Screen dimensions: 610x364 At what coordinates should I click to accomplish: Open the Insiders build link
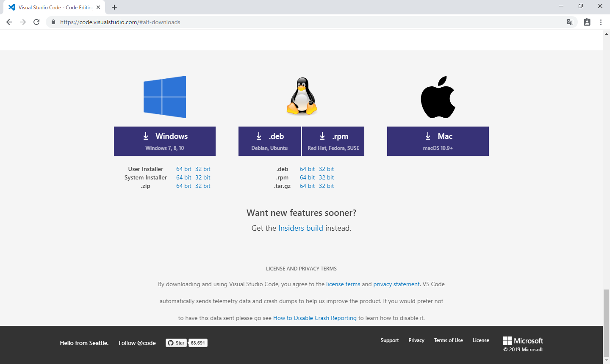click(301, 228)
